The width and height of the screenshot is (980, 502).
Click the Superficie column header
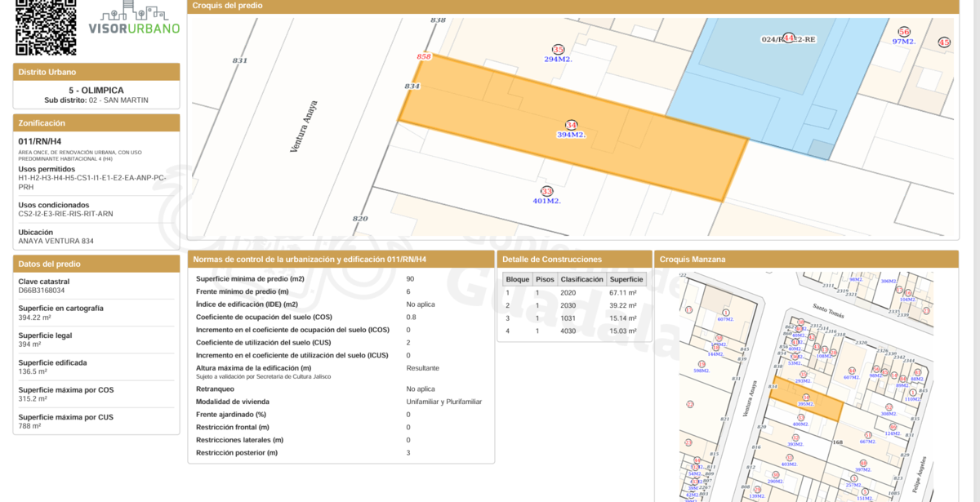[626, 279]
